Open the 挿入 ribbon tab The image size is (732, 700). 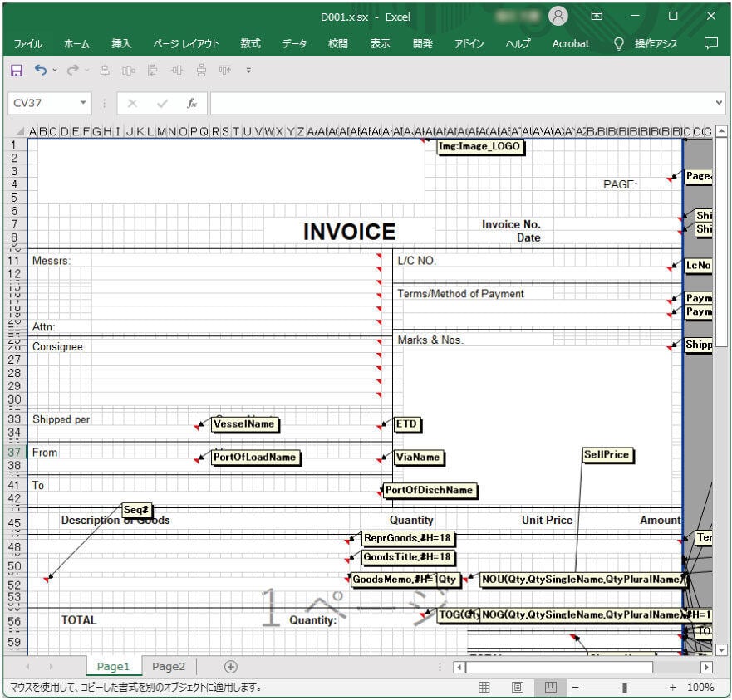[121, 44]
